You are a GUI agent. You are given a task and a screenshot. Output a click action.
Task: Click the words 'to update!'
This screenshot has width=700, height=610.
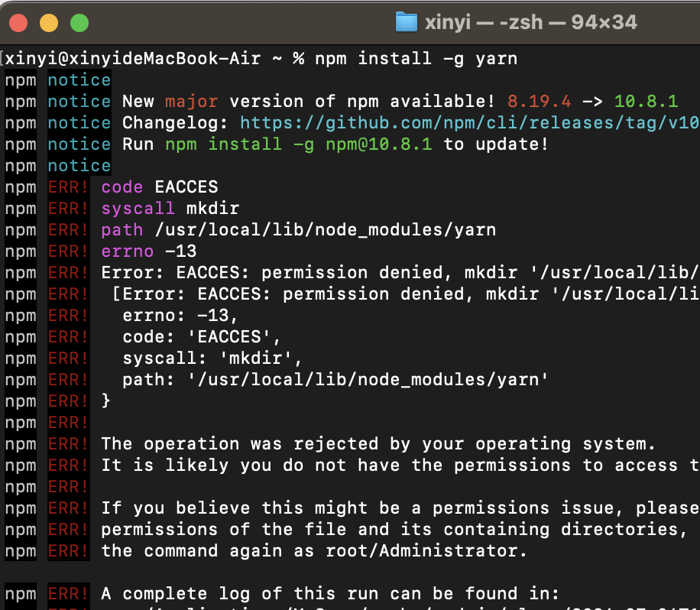point(496,144)
